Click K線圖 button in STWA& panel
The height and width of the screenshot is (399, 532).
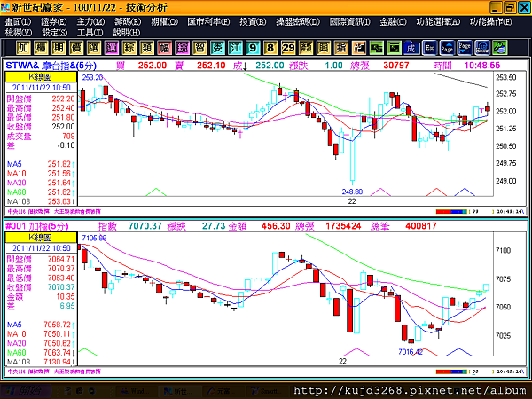(41, 76)
